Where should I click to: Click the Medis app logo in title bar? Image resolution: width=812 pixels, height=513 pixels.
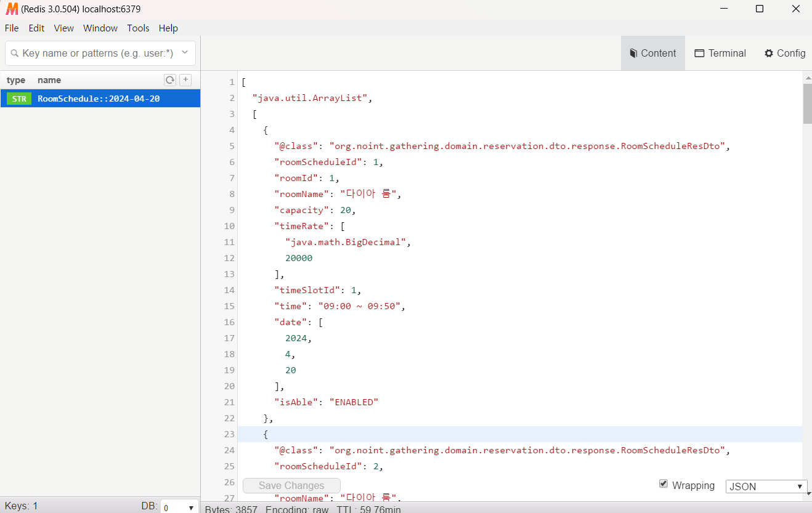(x=12, y=9)
